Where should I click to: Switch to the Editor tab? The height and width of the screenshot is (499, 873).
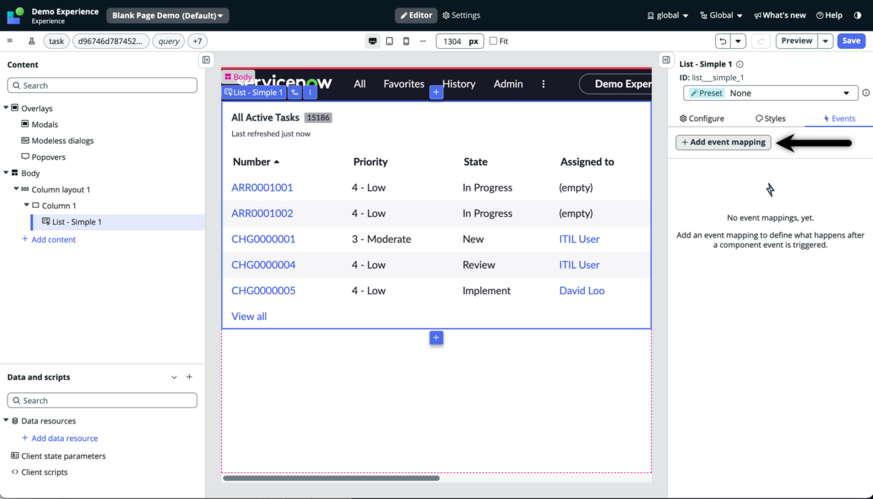(416, 16)
